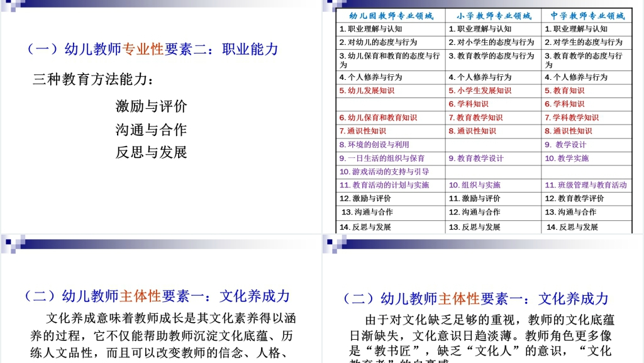The width and height of the screenshot is (644, 363).
Task: Click bottom-right slide title 文化养成力
Action: coord(475,299)
